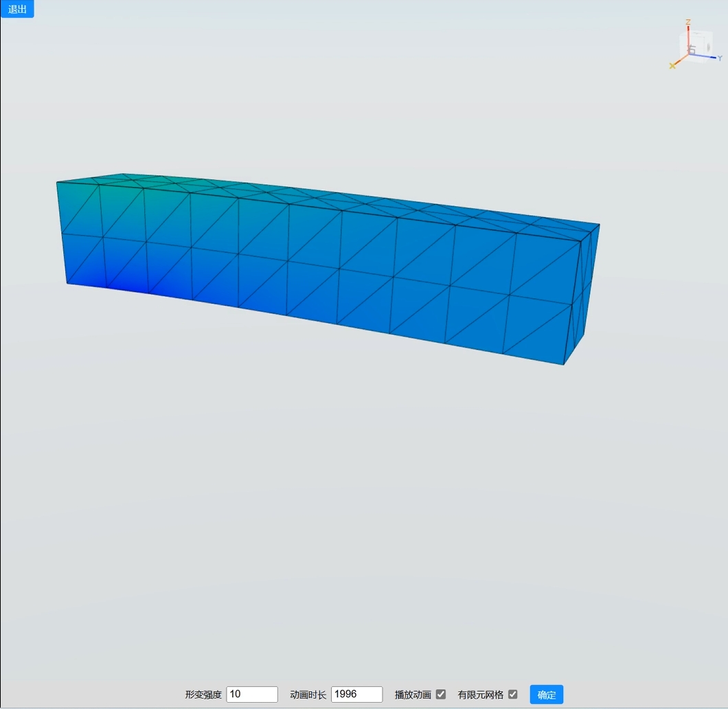
Task: Click the view orientation cube gizmo
Action: point(696,45)
